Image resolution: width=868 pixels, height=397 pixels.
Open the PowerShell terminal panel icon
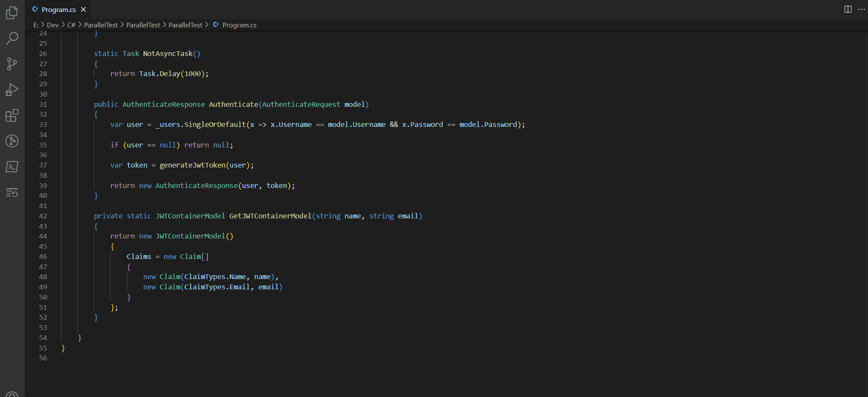tap(12, 167)
